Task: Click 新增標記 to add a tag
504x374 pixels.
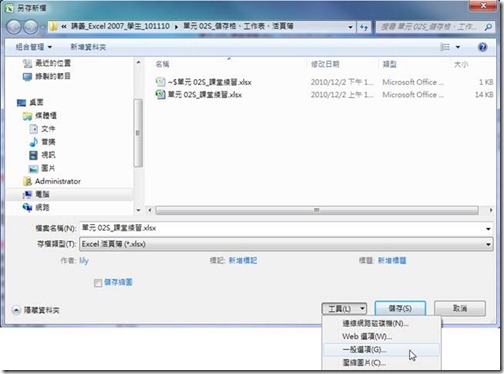Action: coord(243,260)
